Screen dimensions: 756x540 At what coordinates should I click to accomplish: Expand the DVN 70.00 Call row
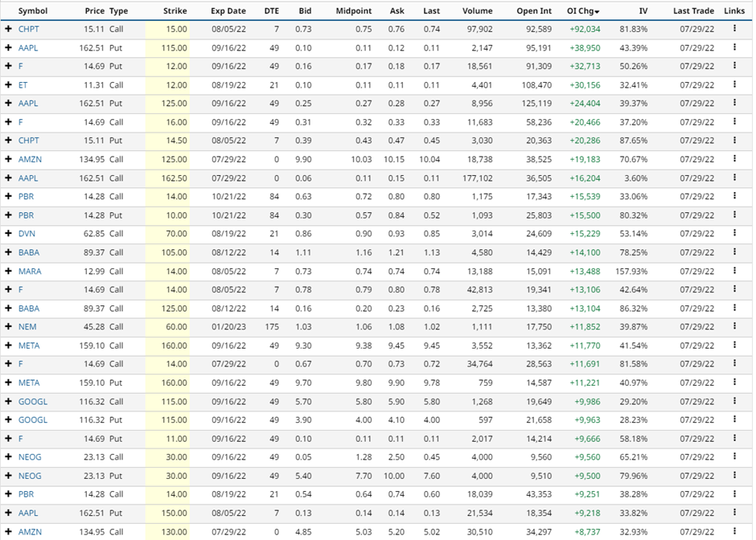[x=8, y=234]
